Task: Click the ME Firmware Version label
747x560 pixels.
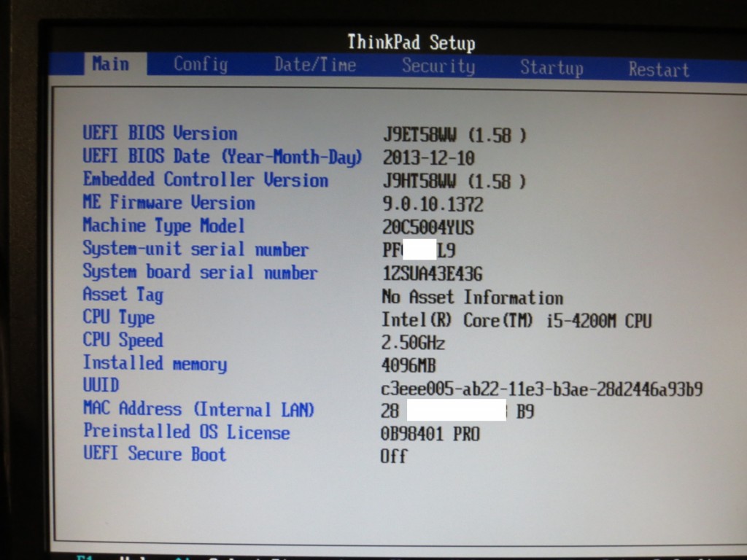Action: (169, 203)
